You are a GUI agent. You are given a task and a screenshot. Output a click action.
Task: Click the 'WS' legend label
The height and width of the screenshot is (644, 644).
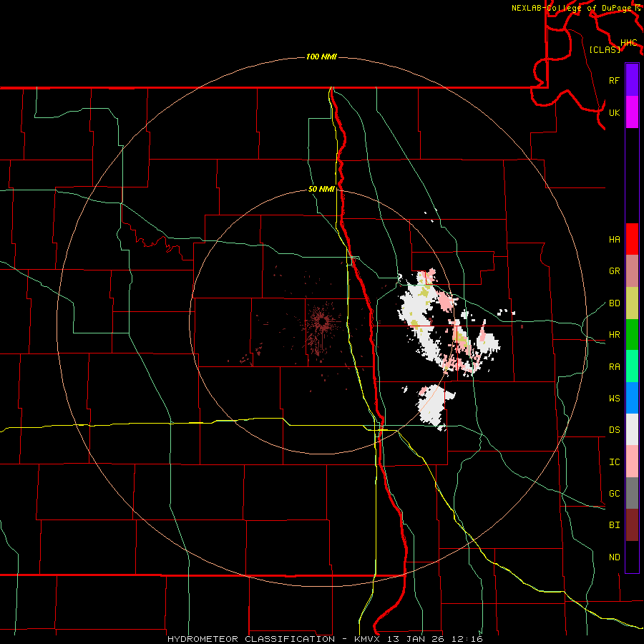614,398
